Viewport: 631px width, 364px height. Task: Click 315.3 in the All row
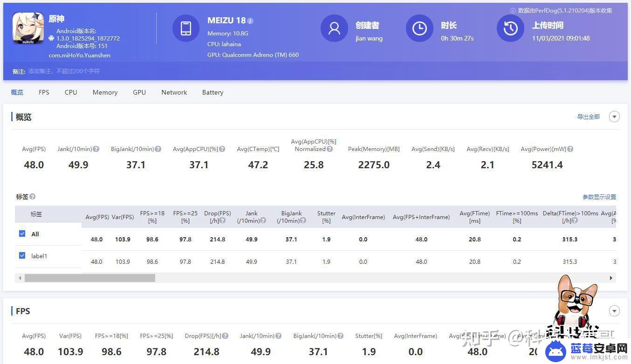point(570,239)
